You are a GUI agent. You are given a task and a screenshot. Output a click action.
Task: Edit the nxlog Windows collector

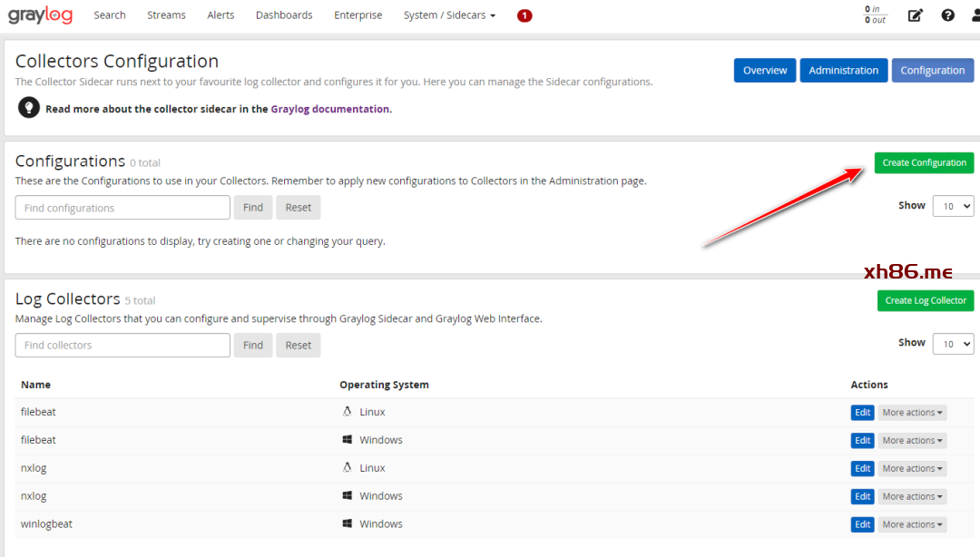(x=862, y=496)
